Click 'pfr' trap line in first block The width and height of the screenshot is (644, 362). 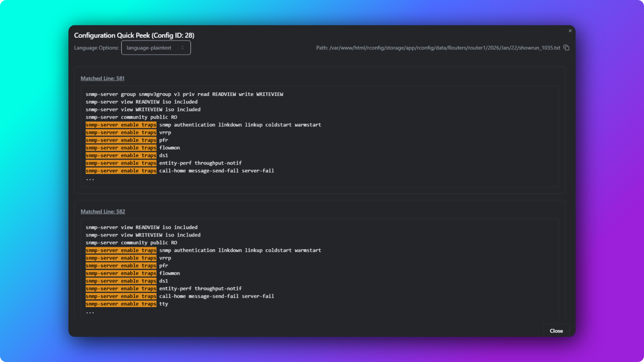click(127, 140)
